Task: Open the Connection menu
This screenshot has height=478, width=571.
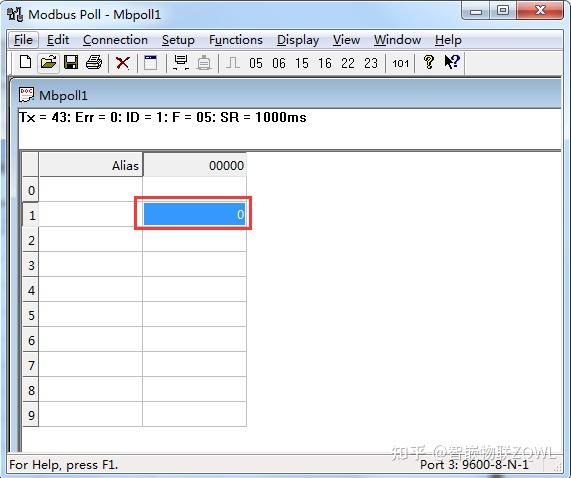Action: coord(115,40)
